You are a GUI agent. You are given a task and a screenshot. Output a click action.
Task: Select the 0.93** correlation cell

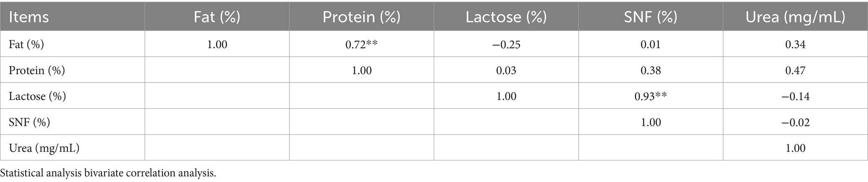(650, 96)
